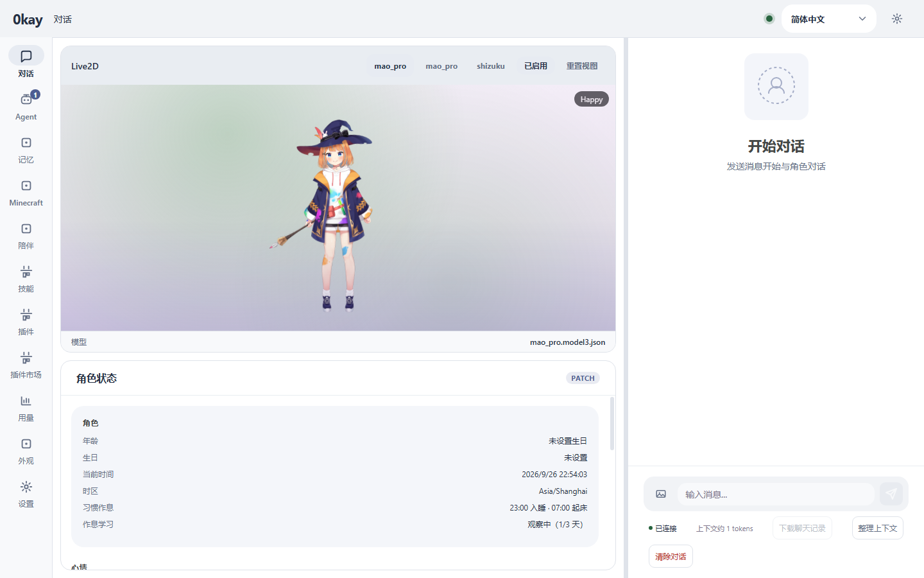Toggle the 已启用 enabled state for Live2D

click(x=536, y=66)
